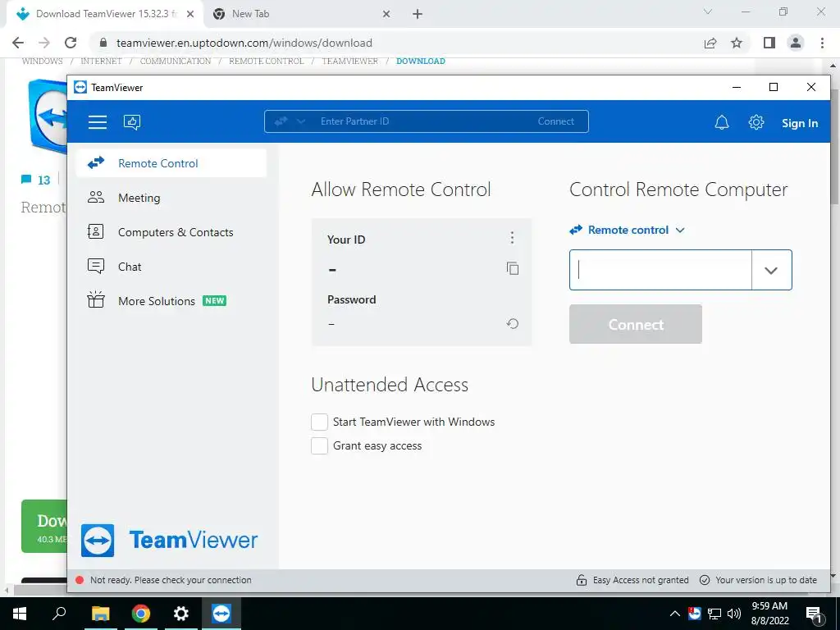Screen dimensions: 840x630
Task: Open the Action Center notification icon
Action: pos(814,614)
